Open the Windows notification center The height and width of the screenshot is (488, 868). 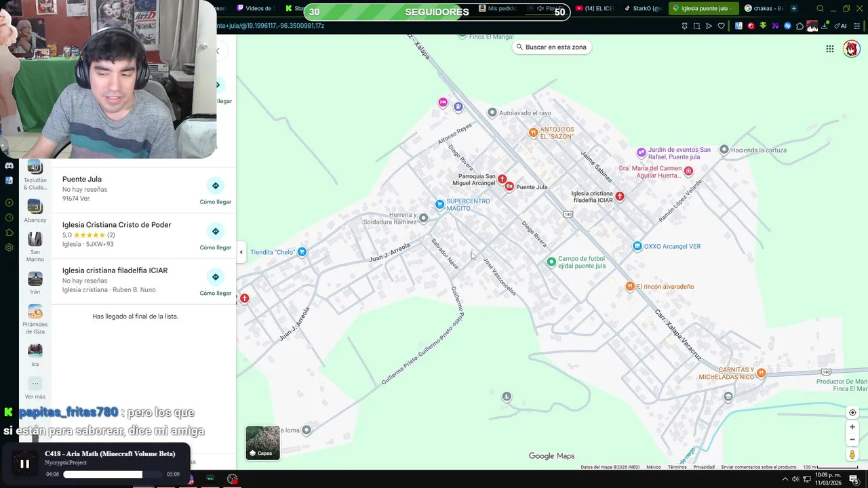854,479
